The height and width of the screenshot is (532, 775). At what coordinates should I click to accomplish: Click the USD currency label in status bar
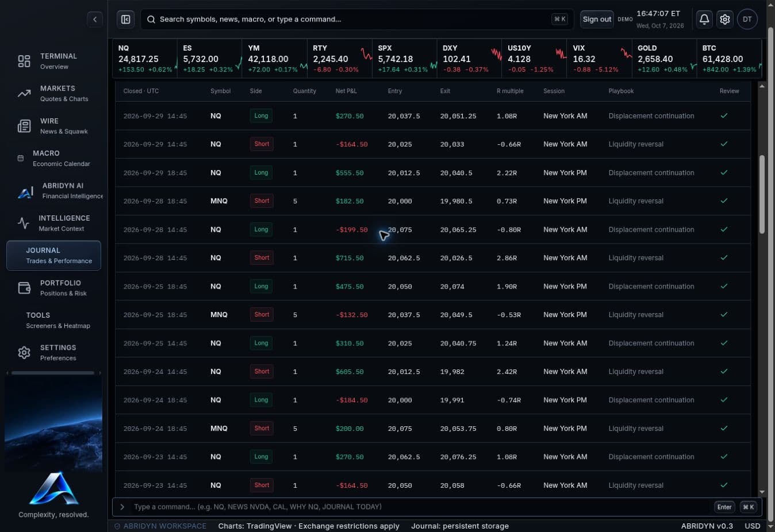coord(753,526)
